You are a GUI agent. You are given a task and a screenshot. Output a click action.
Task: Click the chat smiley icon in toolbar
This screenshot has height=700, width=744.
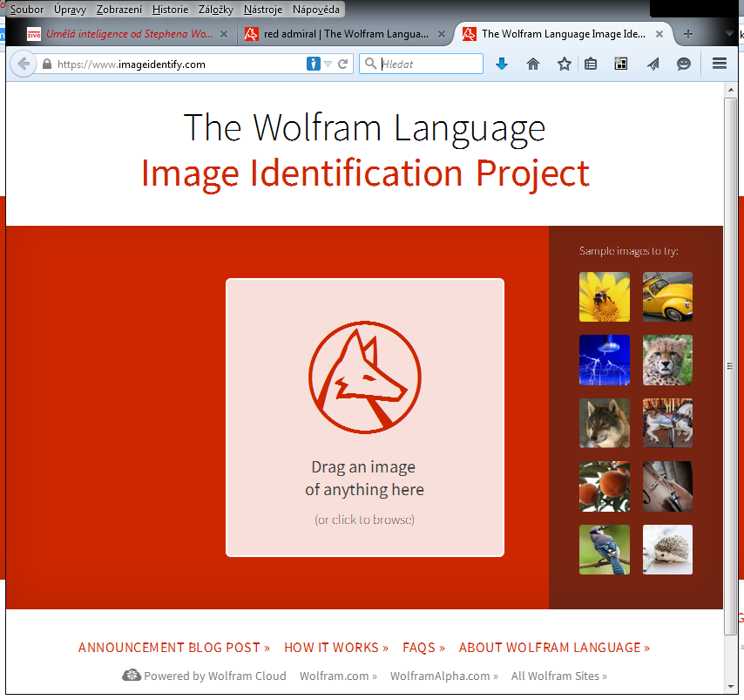pos(684,64)
